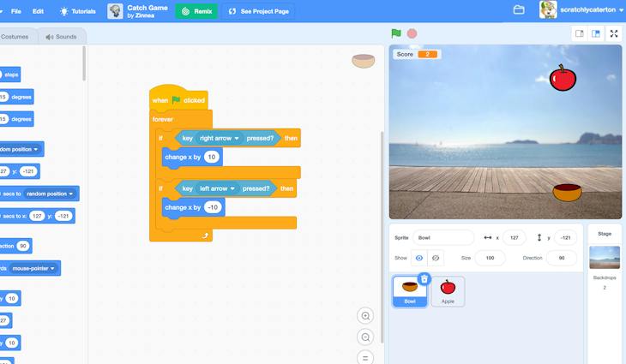Click the green flag to start the project
The image size is (626, 364).
pos(396,33)
